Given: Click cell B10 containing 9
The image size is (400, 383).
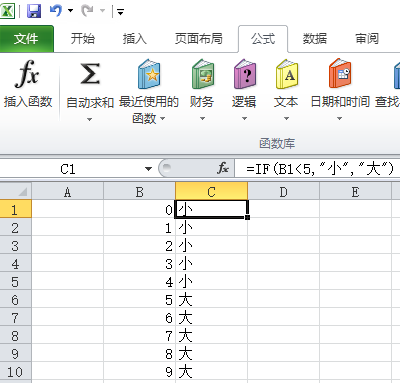Looking at the screenshot, I should click(139, 372).
